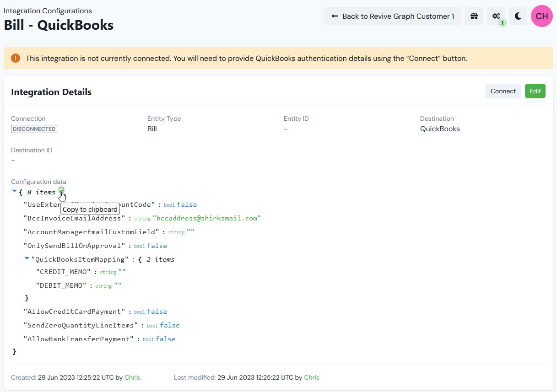Image resolution: width=557 pixels, height=392 pixels.
Task: Click the orange warning icon in the banner
Action: tap(16, 58)
